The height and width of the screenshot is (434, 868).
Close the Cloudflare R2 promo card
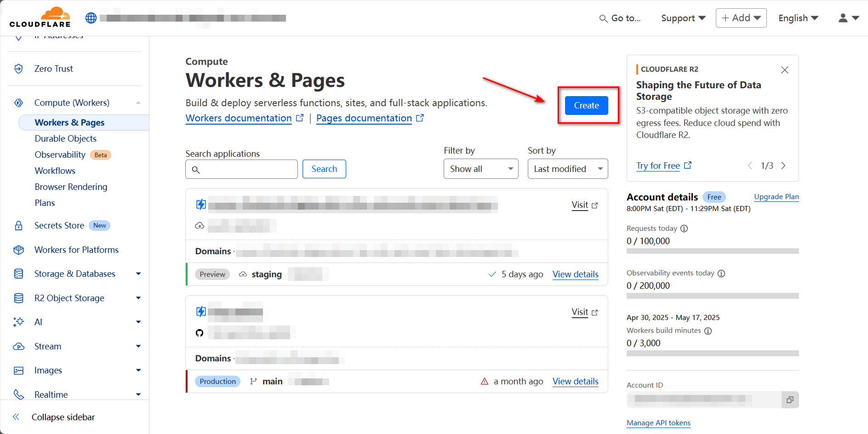[x=784, y=70]
